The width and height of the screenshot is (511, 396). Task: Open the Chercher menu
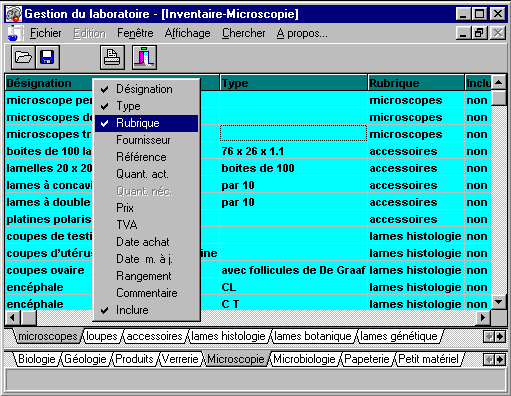pyautogui.click(x=244, y=33)
